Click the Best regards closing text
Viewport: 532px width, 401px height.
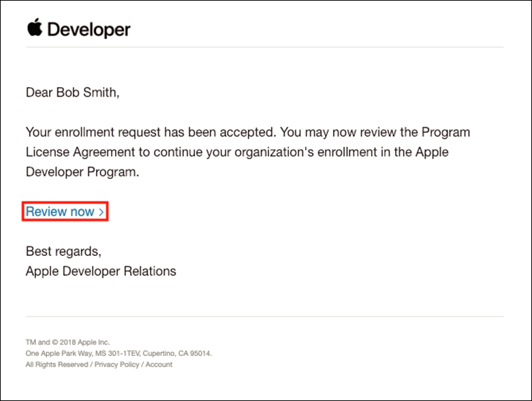[63, 251]
